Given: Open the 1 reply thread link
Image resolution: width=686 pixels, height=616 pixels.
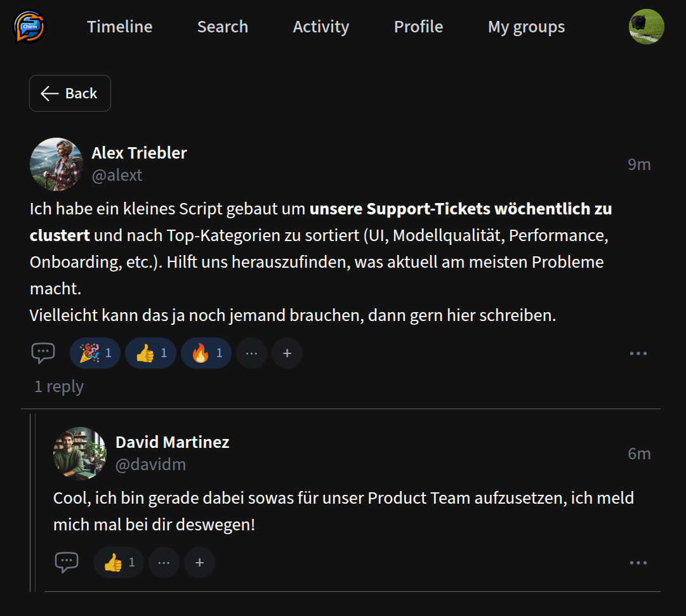Looking at the screenshot, I should click(x=58, y=386).
